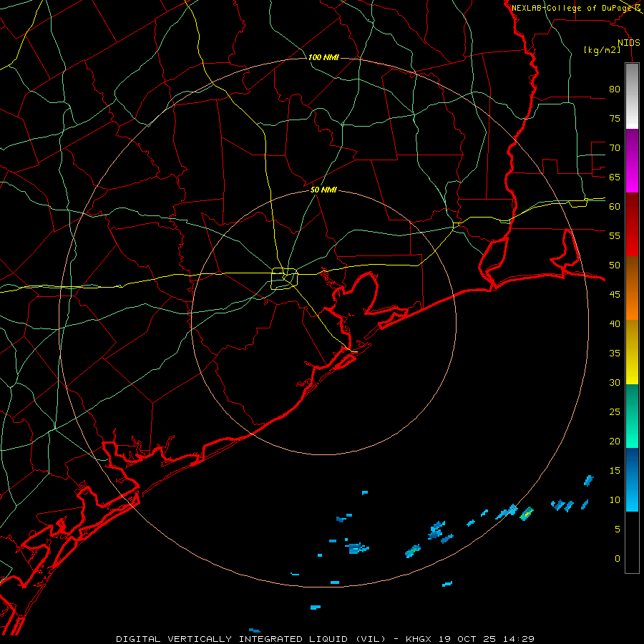Click the 10 value on the VIL scale

[x=615, y=500]
